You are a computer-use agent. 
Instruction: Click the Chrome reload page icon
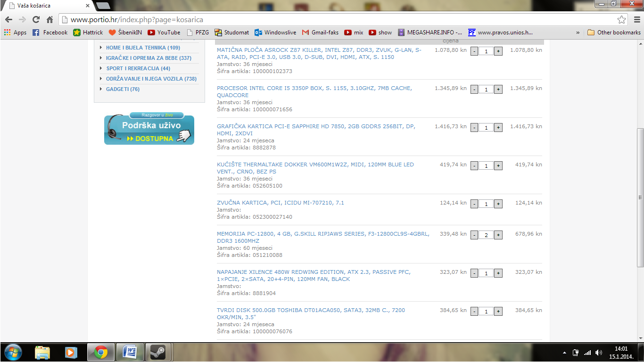point(36,20)
